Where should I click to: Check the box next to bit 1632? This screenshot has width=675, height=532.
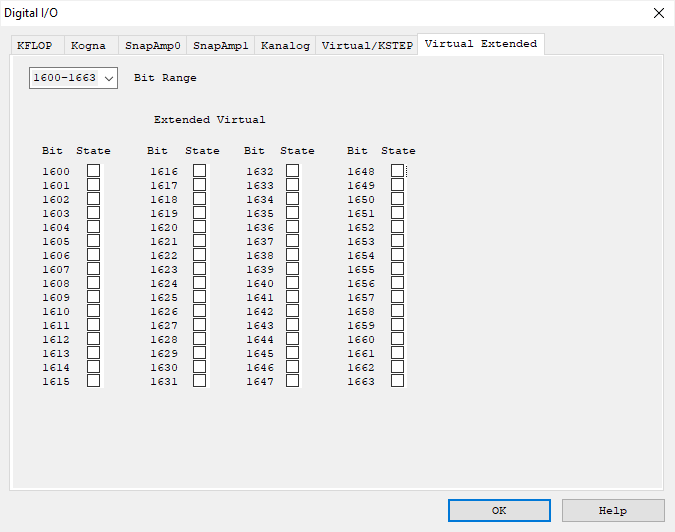click(x=293, y=171)
